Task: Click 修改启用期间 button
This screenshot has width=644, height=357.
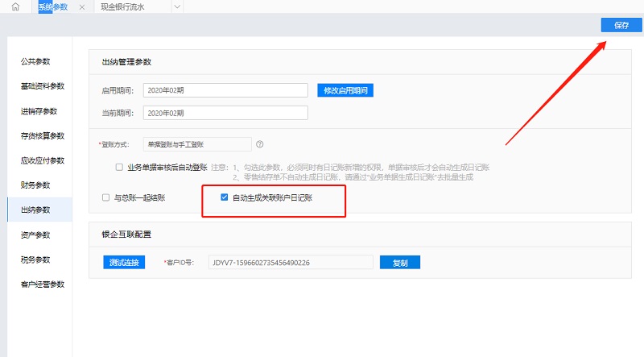Action: pyautogui.click(x=345, y=90)
